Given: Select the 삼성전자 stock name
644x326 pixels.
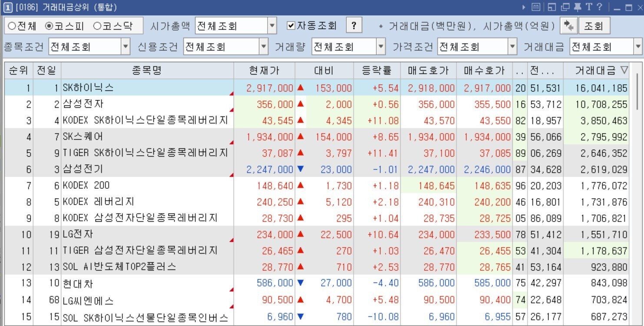Looking at the screenshot, I should coord(83,104).
